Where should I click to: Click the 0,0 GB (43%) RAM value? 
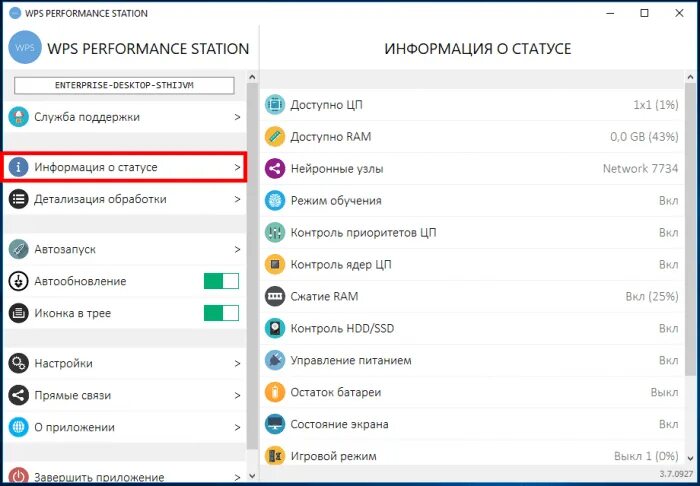pos(644,137)
